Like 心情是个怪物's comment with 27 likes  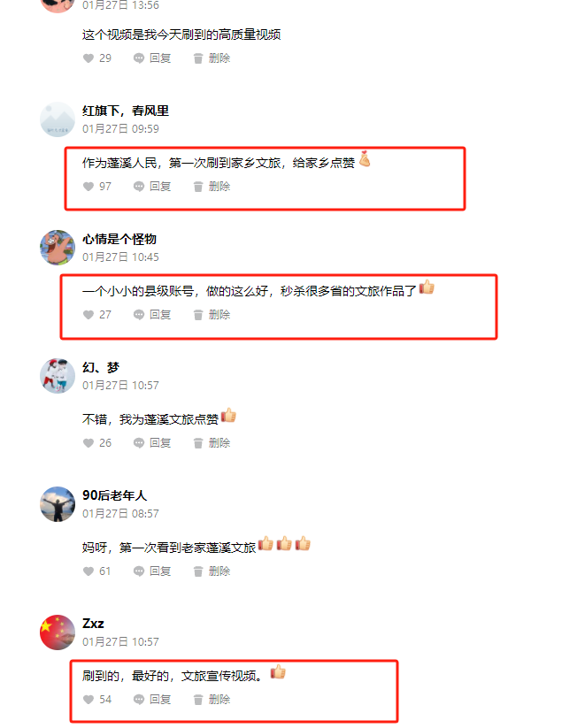(x=89, y=315)
